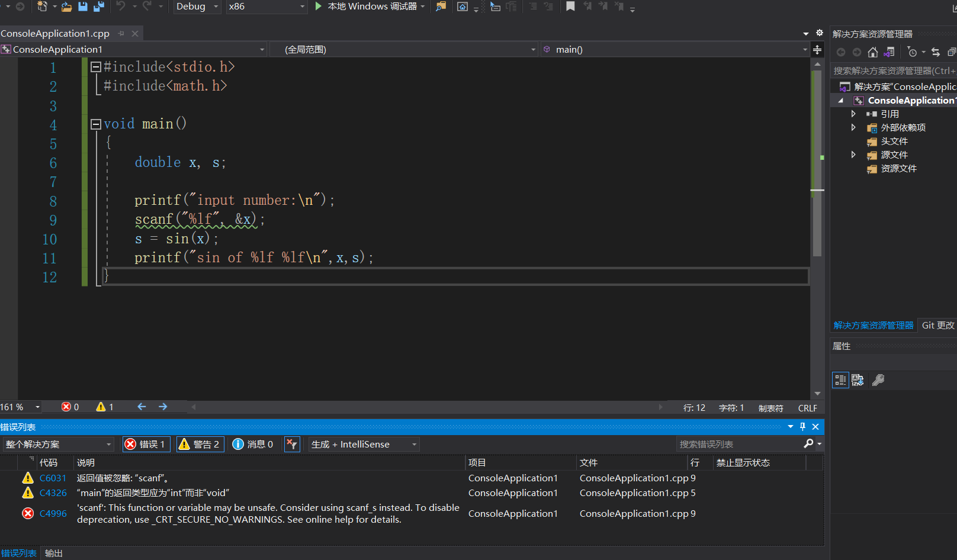Click the 搜索错误列表 search field
Viewport: 957px width, 560px height.
coord(739,444)
